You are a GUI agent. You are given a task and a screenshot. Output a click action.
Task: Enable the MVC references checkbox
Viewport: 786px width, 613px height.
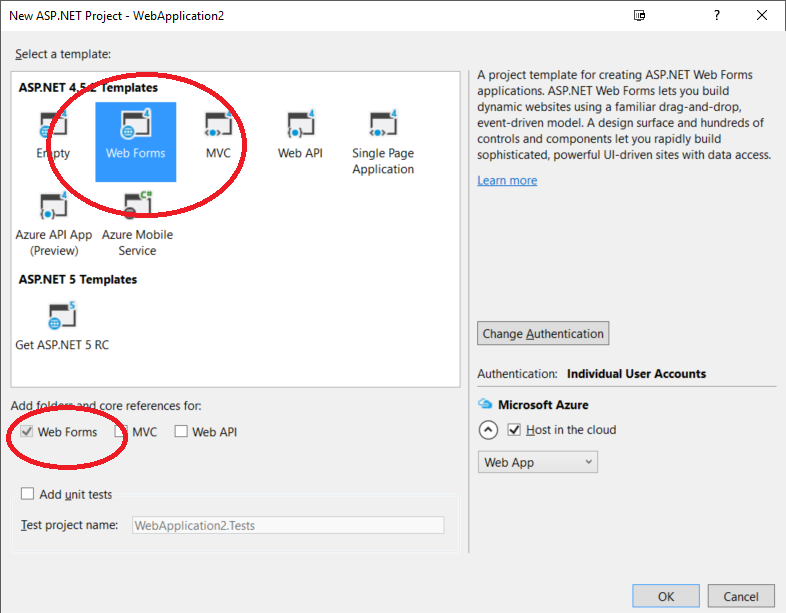coord(120,431)
